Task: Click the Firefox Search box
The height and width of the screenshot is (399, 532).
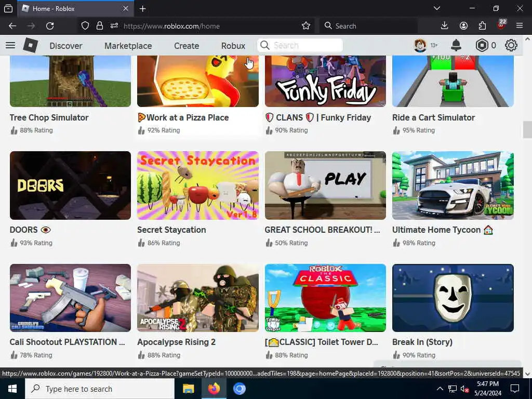Action: pyautogui.click(x=368, y=26)
